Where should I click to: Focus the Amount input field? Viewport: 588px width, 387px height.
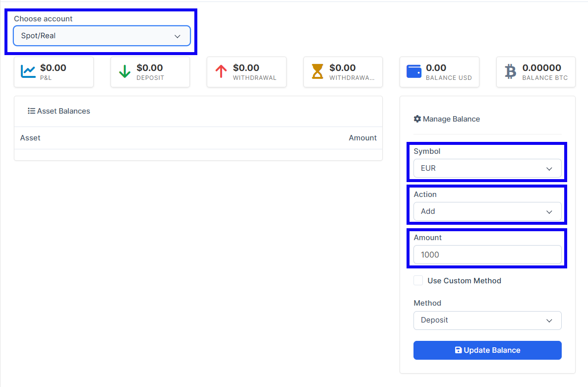(487, 255)
